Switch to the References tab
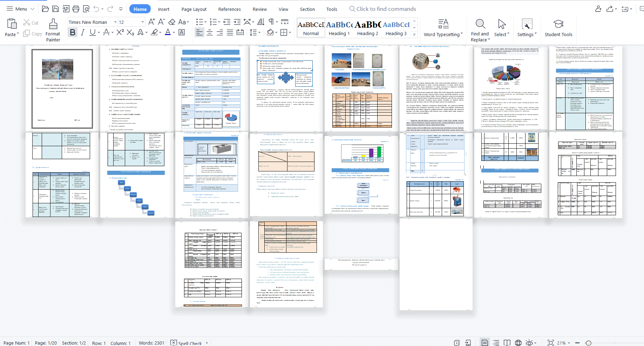The image size is (644, 346). [x=230, y=9]
